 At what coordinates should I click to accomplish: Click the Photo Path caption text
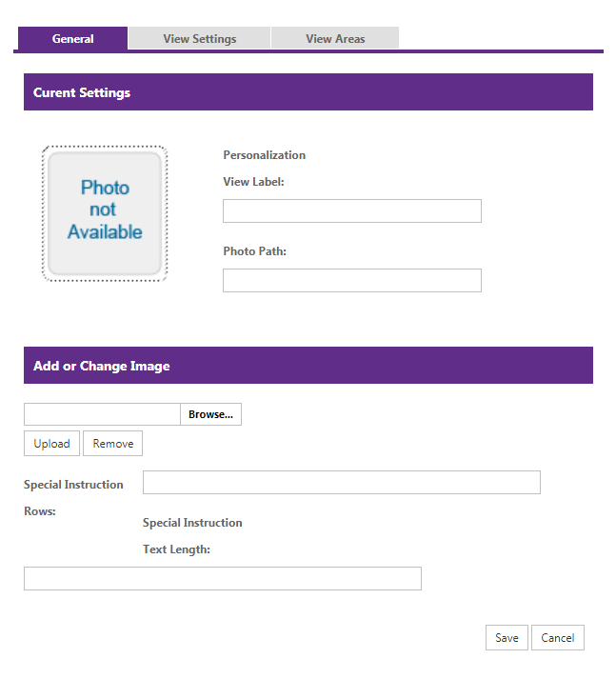click(x=254, y=251)
